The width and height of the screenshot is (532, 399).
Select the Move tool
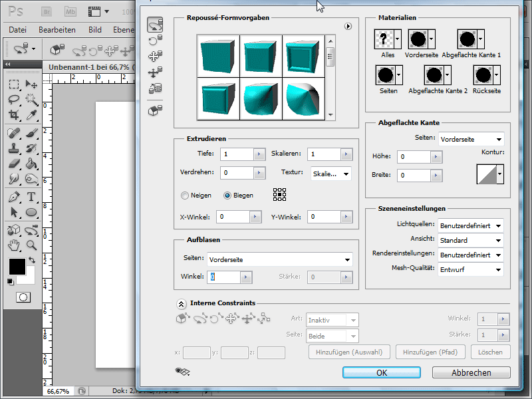(31, 84)
